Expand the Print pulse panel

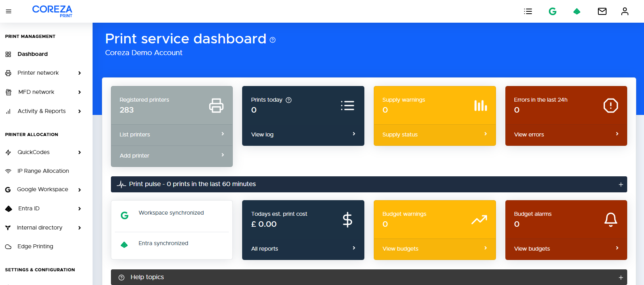(x=621, y=185)
